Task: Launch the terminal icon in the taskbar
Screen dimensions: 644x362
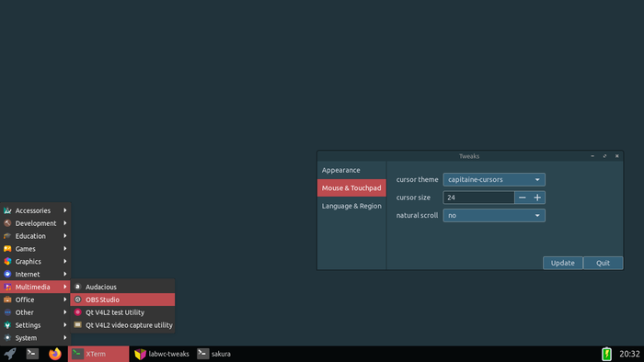Action: click(32, 354)
